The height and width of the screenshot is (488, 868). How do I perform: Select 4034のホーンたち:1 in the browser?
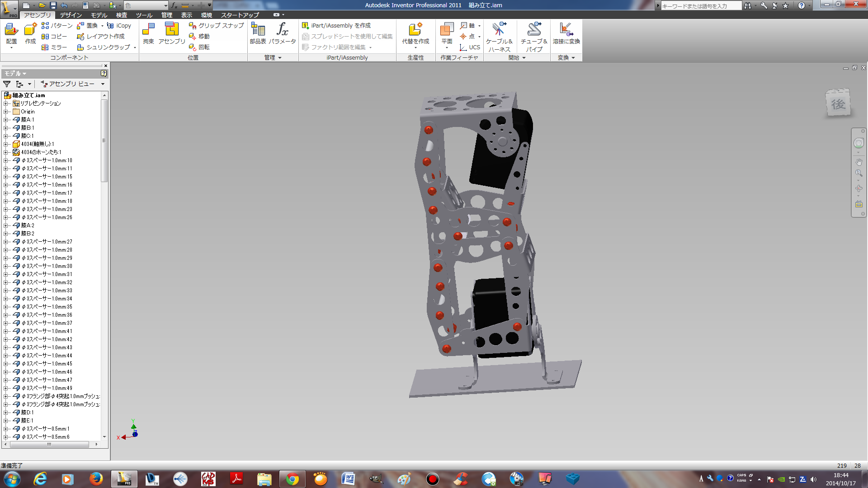click(x=41, y=152)
